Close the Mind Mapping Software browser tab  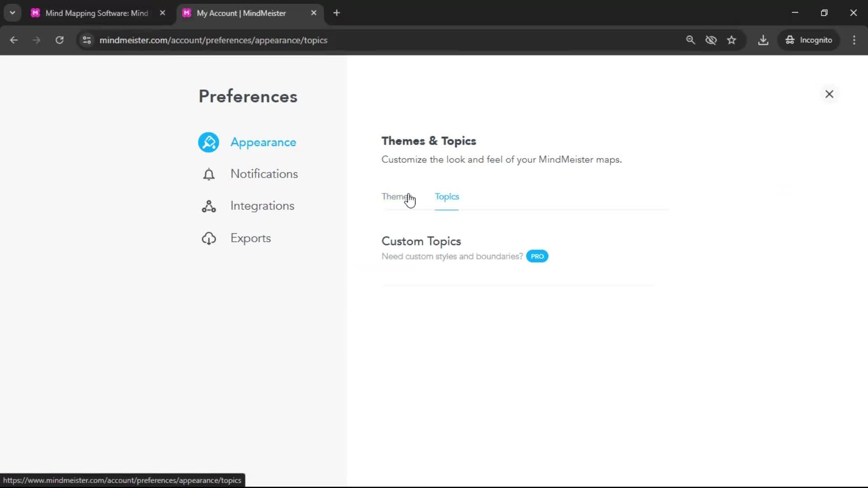point(162,13)
